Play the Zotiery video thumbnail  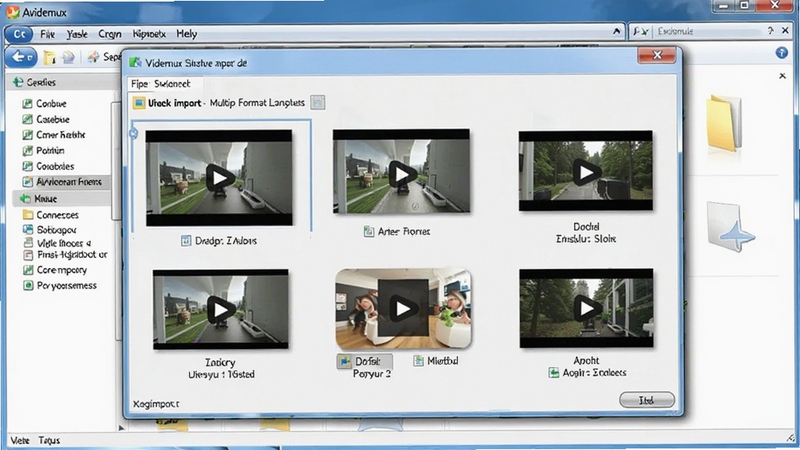point(220,309)
